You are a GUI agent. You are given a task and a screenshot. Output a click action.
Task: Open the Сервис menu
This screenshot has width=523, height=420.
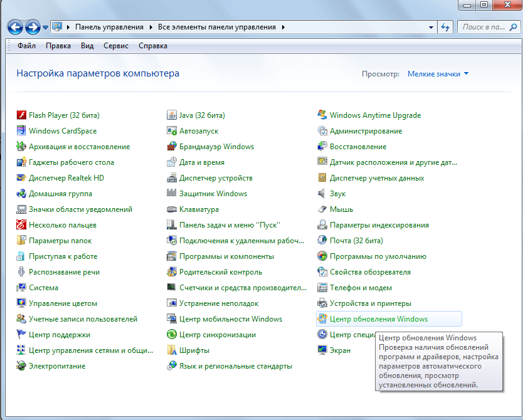[x=116, y=46]
